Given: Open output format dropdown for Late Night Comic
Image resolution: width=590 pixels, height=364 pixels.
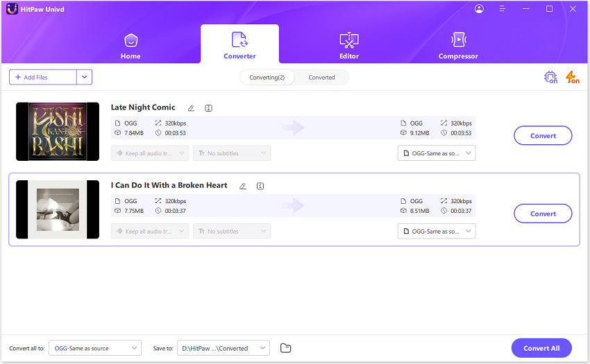Looking at the screenshot, I should [437, 153].
